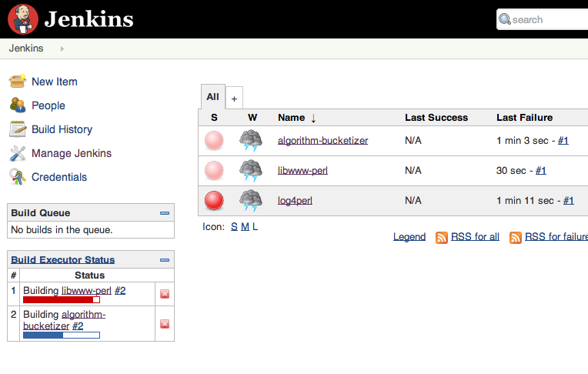
Task: Open build #2 of libwww-perl executor
Action: point(120,291)
